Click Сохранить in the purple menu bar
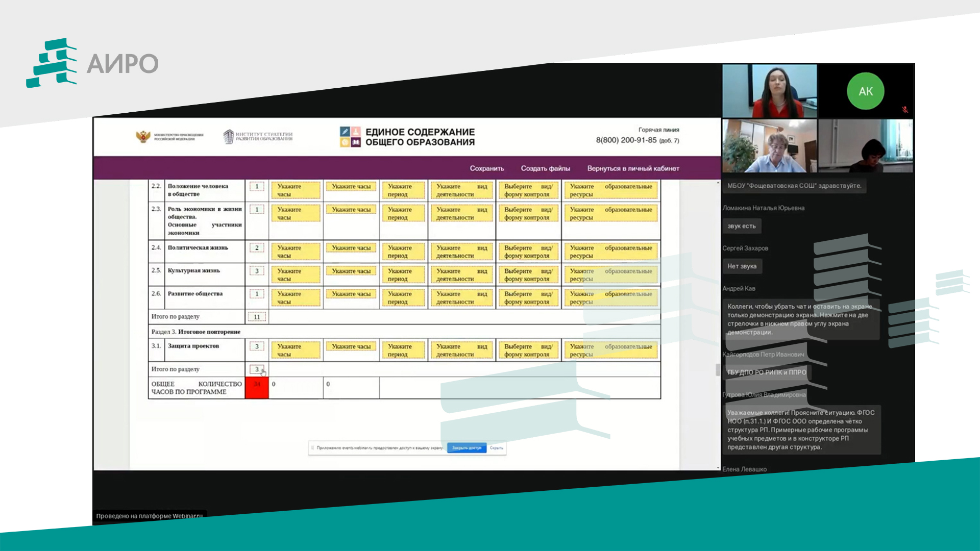 [486, 168]
